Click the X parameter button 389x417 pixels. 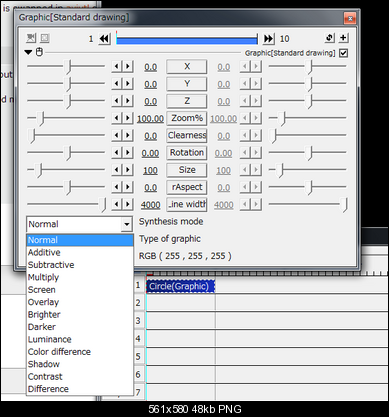[x=187, y=67]
